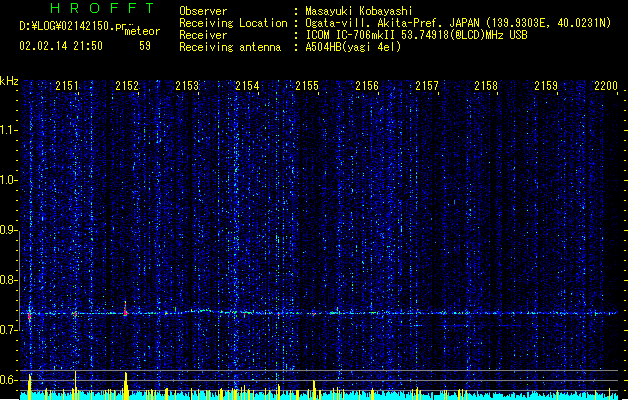Click the HROFFT title text
The width and height of the screenshot is (629, 400).
coord(103,8)
